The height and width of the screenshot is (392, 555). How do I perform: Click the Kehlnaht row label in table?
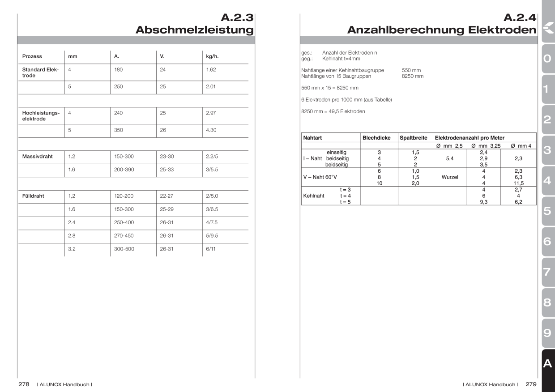coord(314,196)
